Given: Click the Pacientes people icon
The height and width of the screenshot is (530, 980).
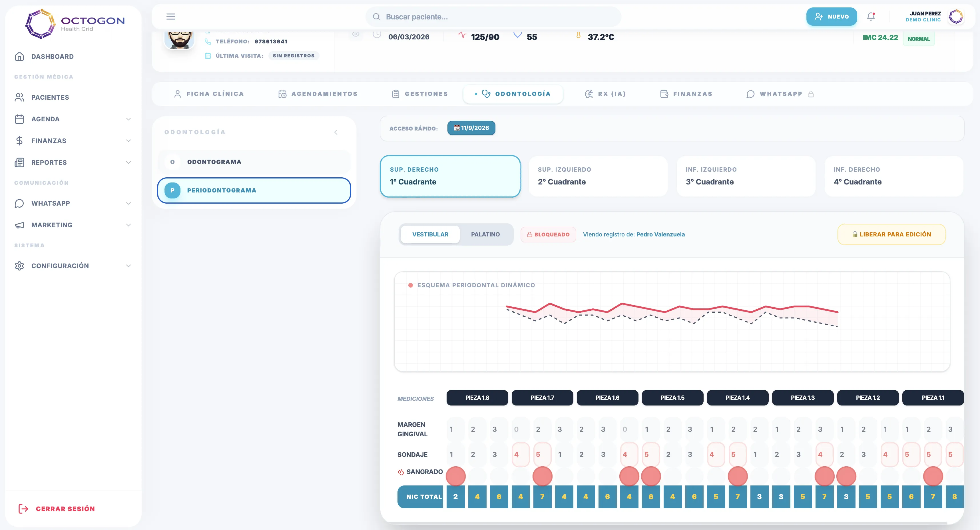Looking at the screenshot, I should coord(19,97).
